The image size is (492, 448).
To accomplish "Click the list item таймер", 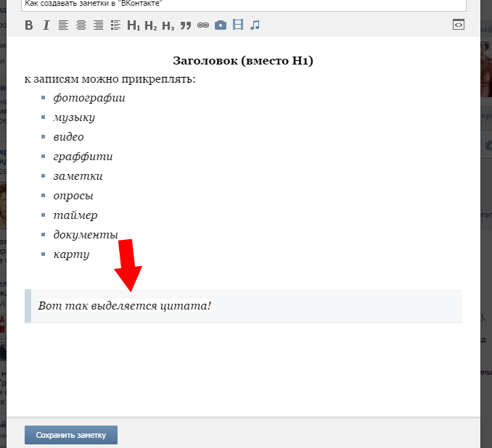I will (x=75, y=215).
